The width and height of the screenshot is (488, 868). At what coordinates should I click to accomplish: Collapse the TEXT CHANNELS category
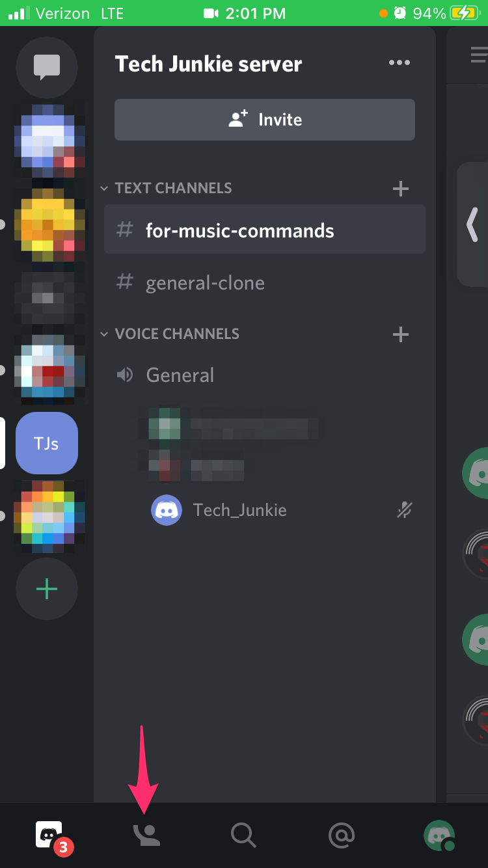167,188
